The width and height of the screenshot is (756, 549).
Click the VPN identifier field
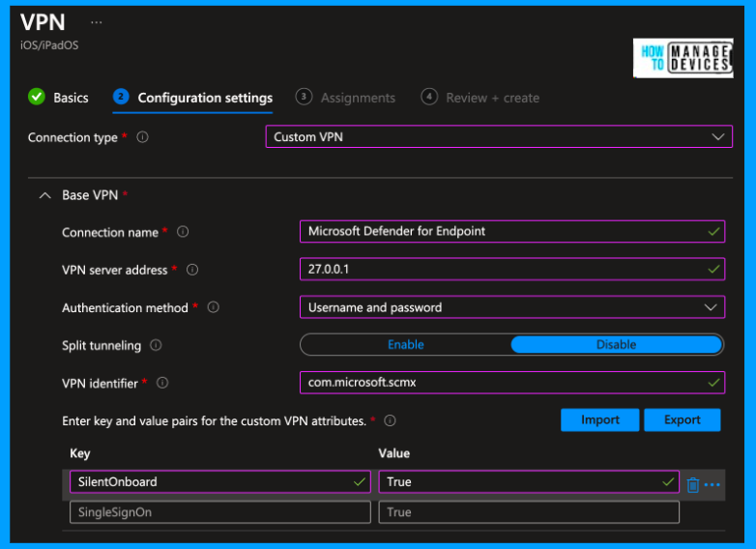[512, 383]
